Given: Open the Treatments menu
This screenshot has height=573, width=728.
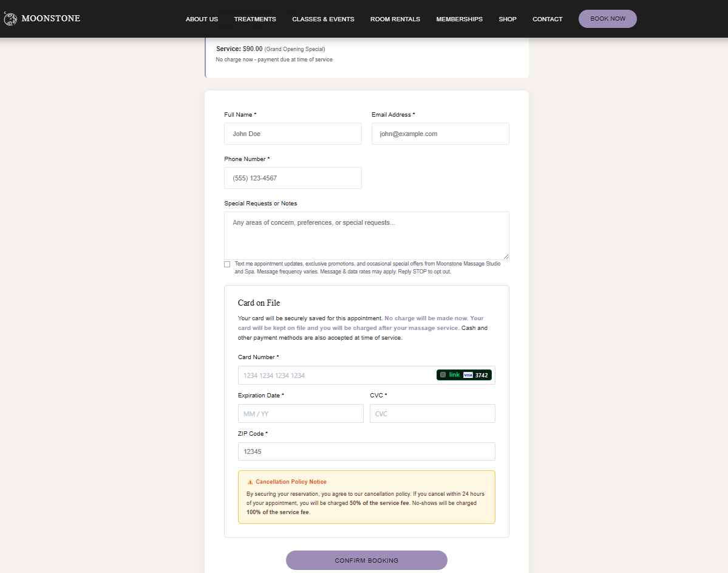Looking at the screenshot, I should click(x=255, y=19).
